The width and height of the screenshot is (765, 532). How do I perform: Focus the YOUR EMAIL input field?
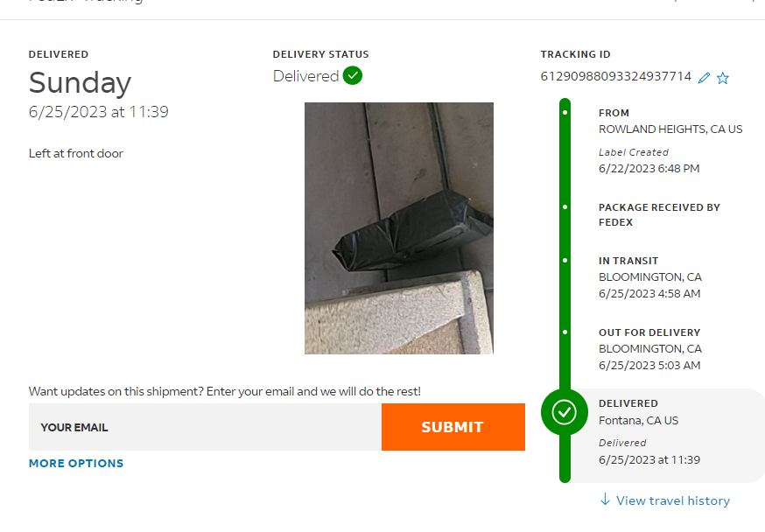205,427
